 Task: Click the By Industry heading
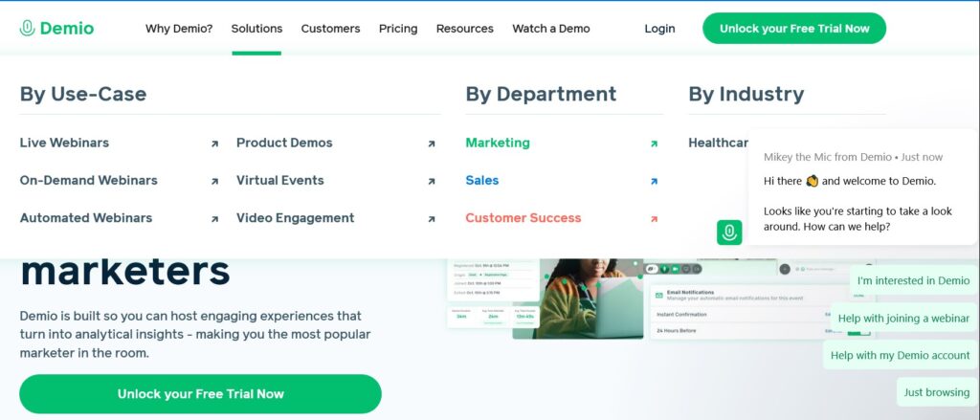click(x=746, y=94)
